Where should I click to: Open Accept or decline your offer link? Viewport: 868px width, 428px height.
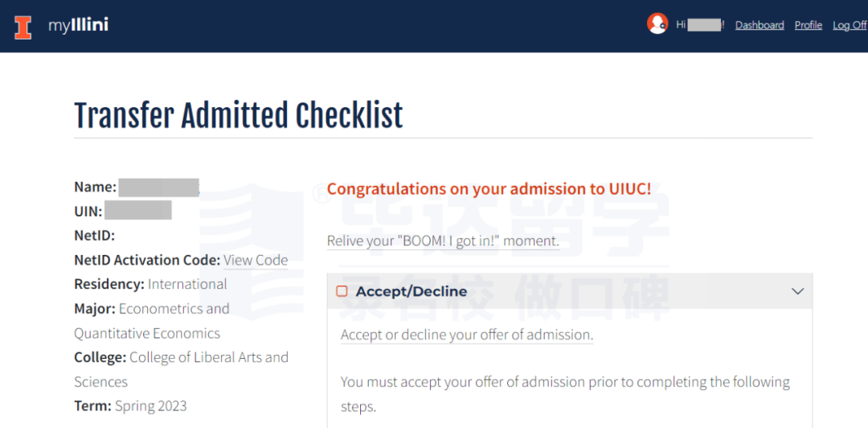(x=467, y=335)
